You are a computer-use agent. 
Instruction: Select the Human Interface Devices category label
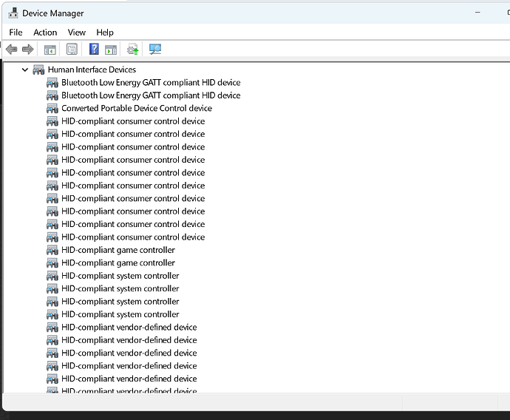(x=102, y=70)
